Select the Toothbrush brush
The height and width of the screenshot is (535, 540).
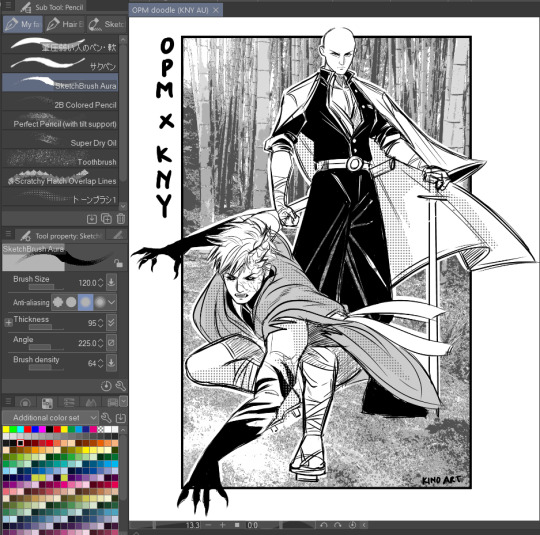60,159
